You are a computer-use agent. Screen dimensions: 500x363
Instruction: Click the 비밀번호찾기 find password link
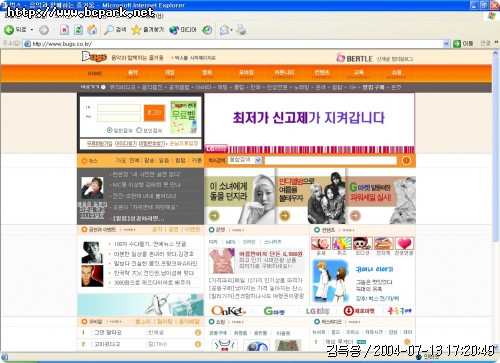point(151,143)
